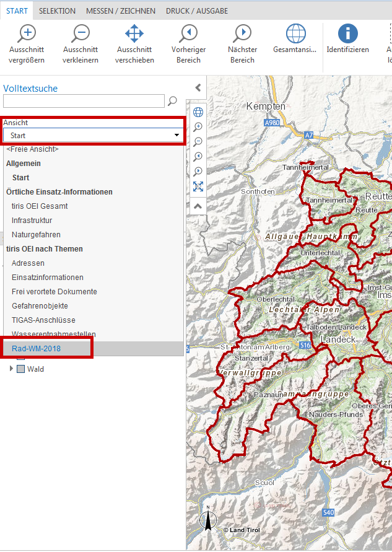Collapse the map toolbar with up chevron
The height and width of the screenshot is (552, 392).
pos(198,206)
